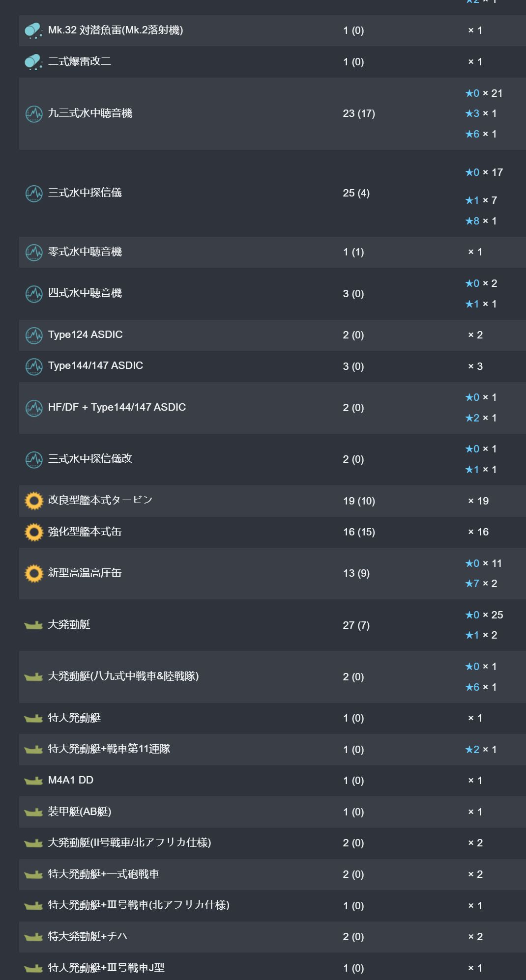Screen dimensions: 526x980
Task: Click ★2 × 1 for 特大発動艇+戦車第11連隊
Action: 481,750
